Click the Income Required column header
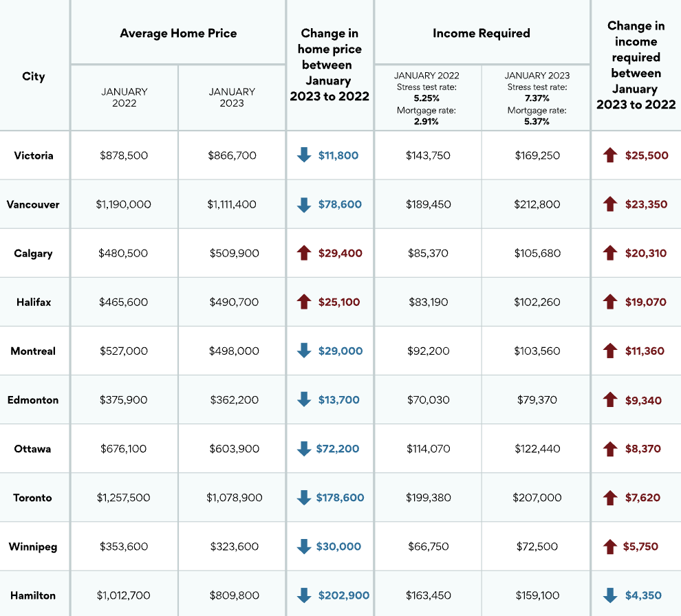The width and height of the screenshot is (681, 616). point(482,33)
